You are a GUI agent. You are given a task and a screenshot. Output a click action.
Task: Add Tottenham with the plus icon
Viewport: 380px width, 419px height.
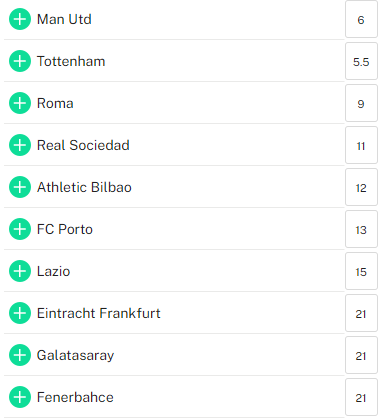(20, 61)
